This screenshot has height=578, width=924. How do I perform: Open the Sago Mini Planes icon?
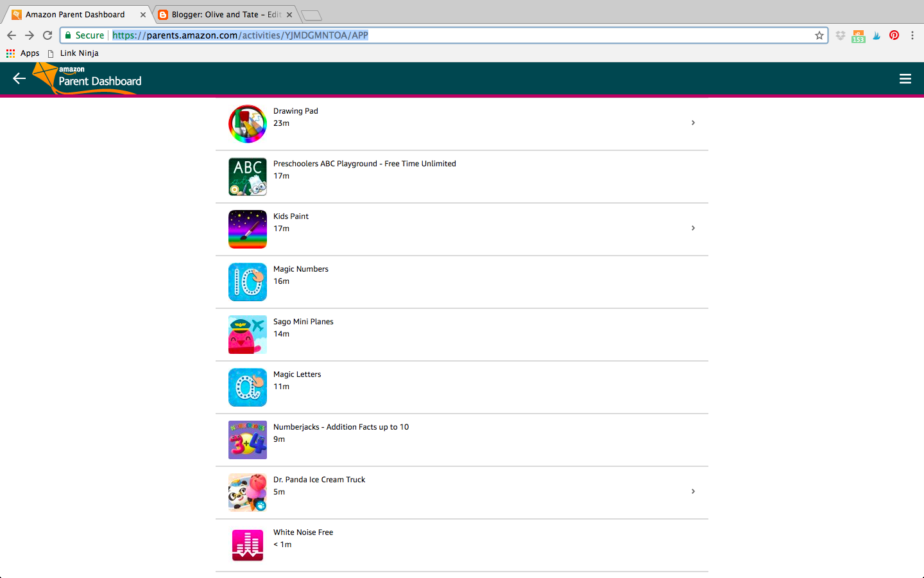[x=248, y=335]
